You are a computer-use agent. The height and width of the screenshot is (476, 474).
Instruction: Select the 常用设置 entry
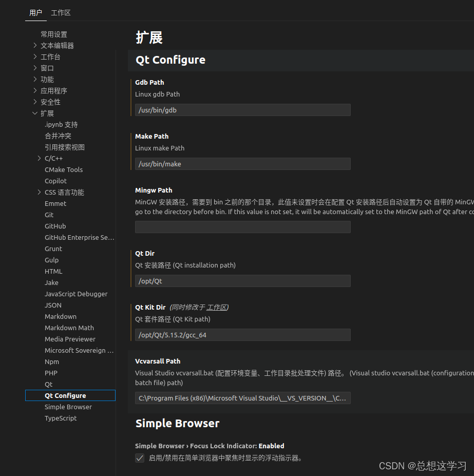(x=54, y=34)
